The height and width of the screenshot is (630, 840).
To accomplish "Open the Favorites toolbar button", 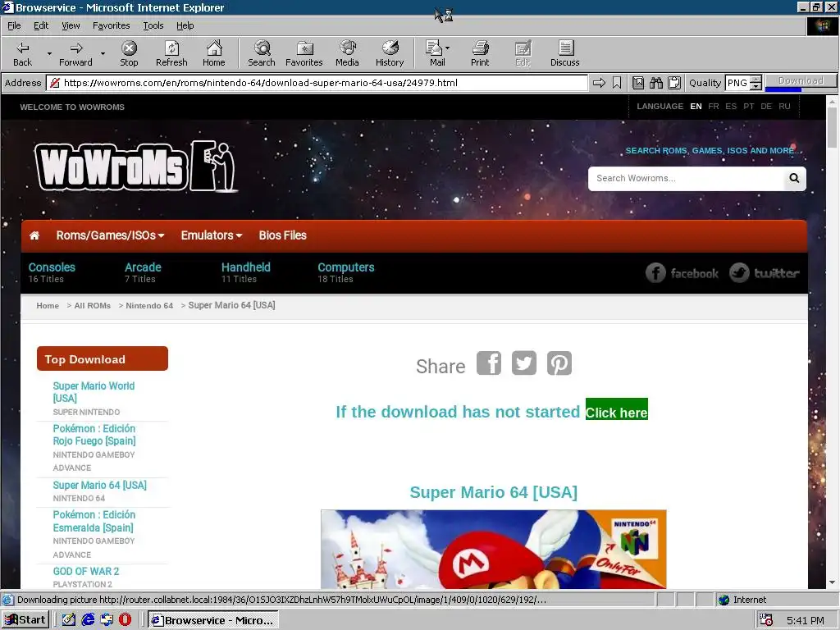I will coord(304,53).
